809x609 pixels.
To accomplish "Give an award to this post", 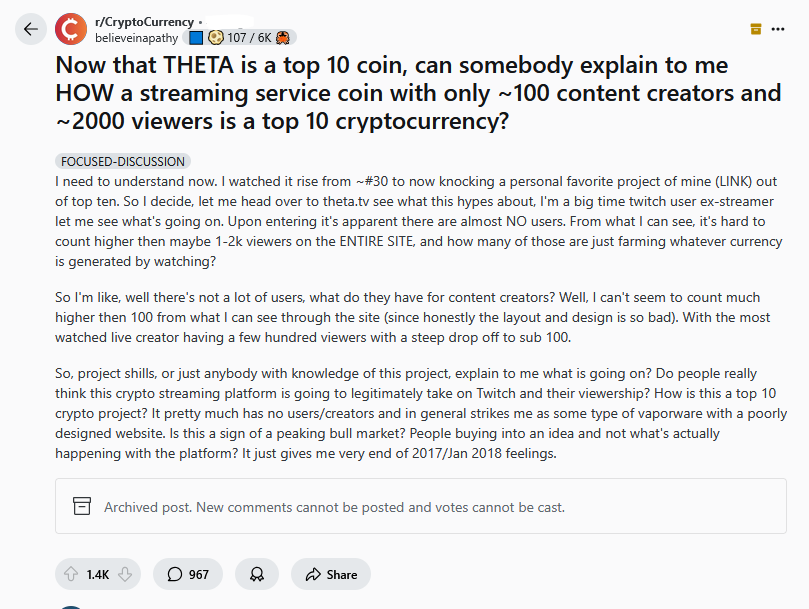I will coord(257,574).
